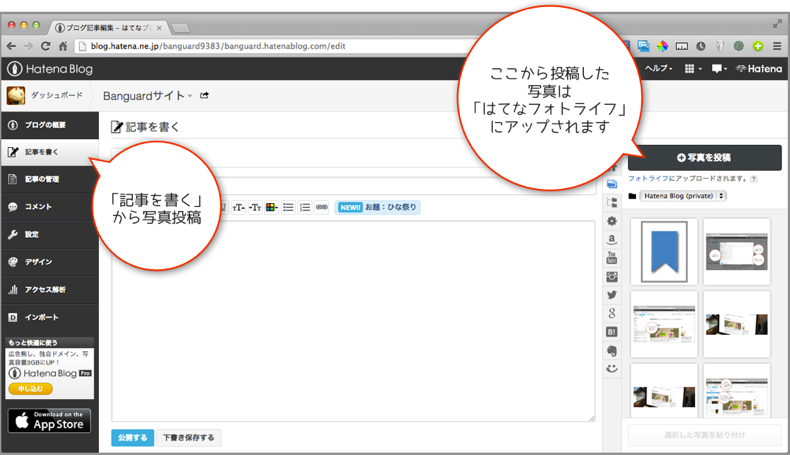Open the ヘルプ dropdown menu

659,69
